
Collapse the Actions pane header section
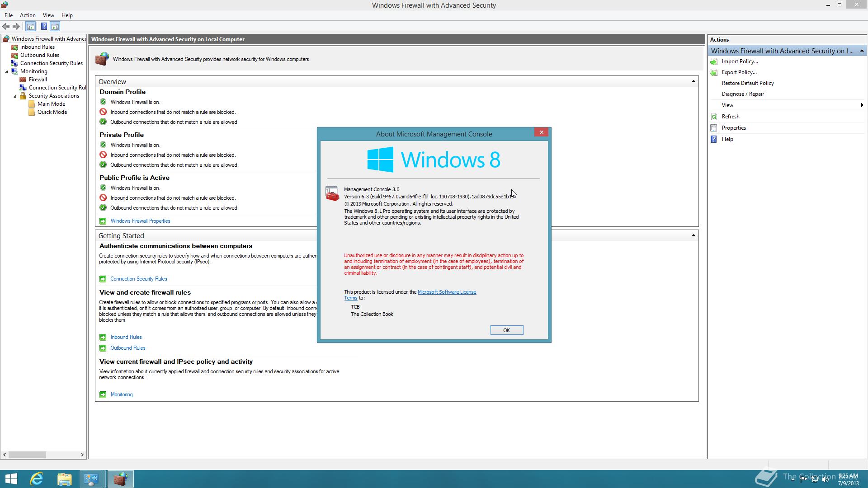click(862, 51)
